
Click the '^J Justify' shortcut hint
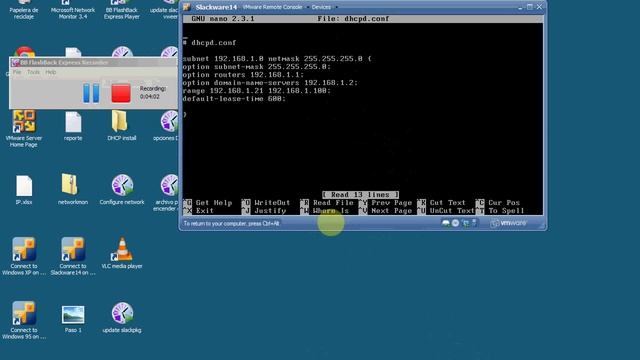pyautogui.click(x=264, y=211)
